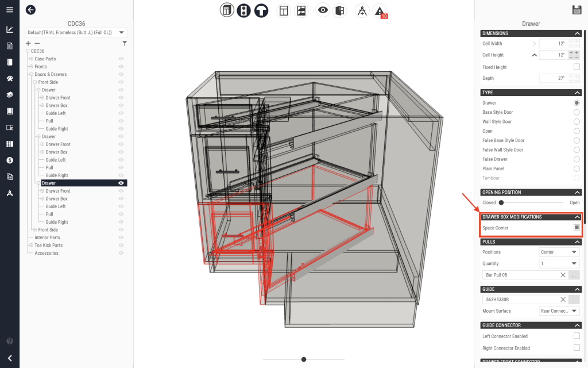Click the drafting compass icon in top toolbar
This screenshot has width=588, height=368.
[x=362, y=10]
